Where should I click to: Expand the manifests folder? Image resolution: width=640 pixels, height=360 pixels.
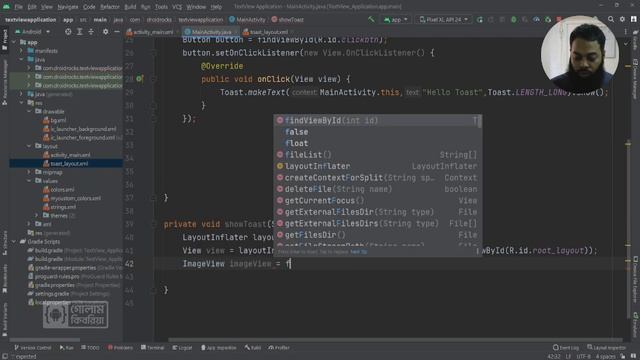pyautogui.click(x=21, y=51)
